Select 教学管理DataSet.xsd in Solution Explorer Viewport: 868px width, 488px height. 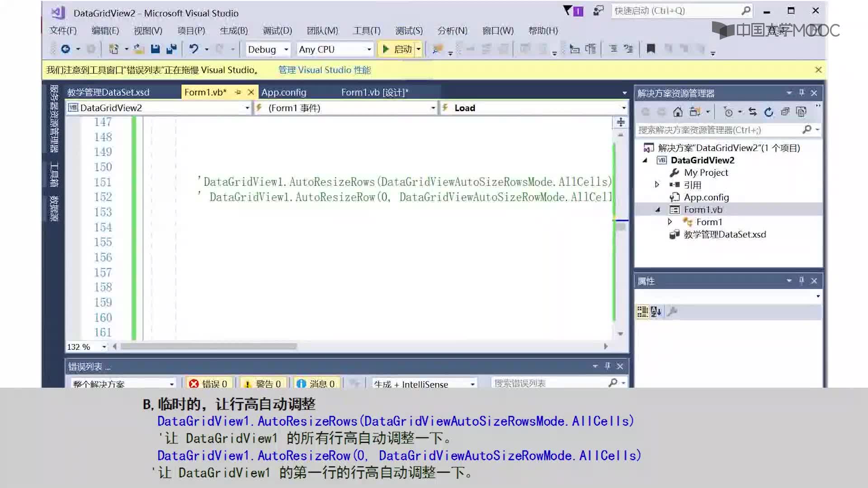click(x=725, y=234)
